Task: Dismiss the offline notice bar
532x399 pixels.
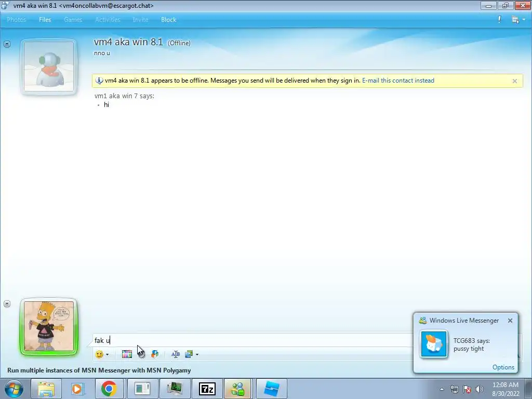Action: click(x=515, y=81)
